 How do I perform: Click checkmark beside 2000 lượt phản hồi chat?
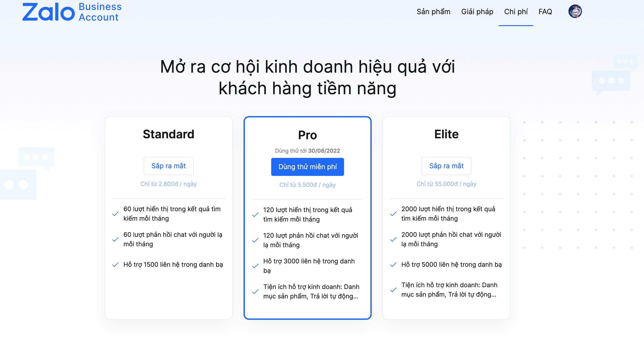point(393,240)
